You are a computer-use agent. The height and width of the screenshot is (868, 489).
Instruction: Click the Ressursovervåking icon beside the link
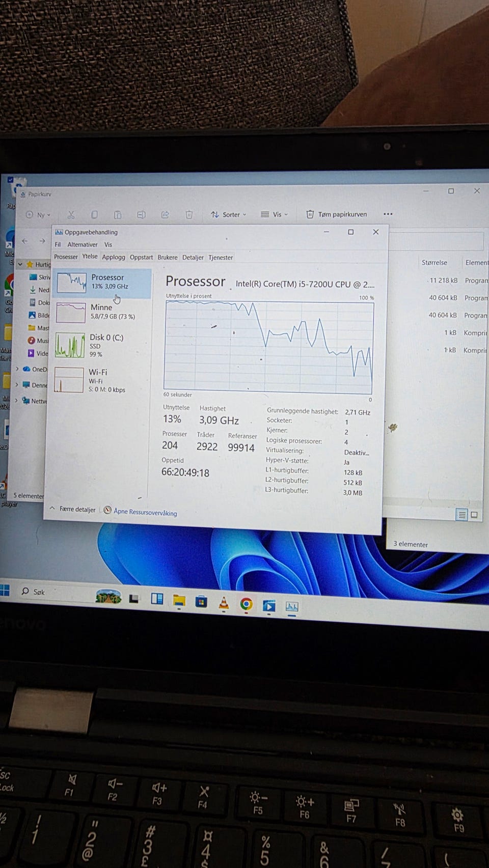coord(107,510)
